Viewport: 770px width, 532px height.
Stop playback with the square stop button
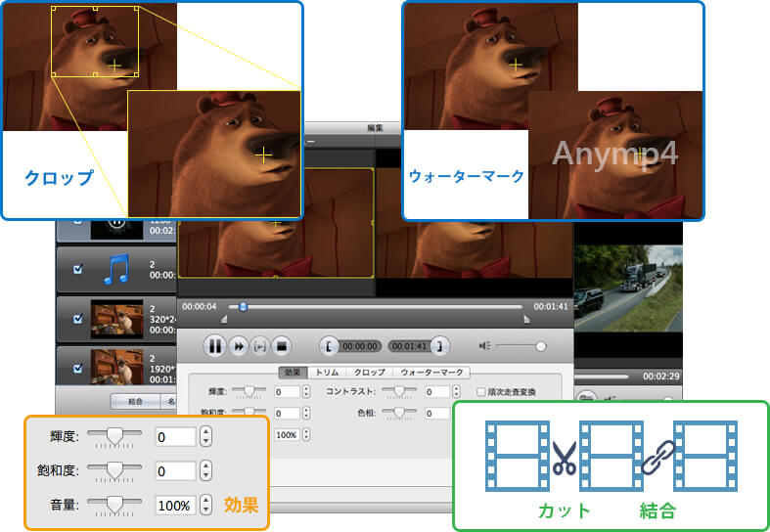coord(282,346)
